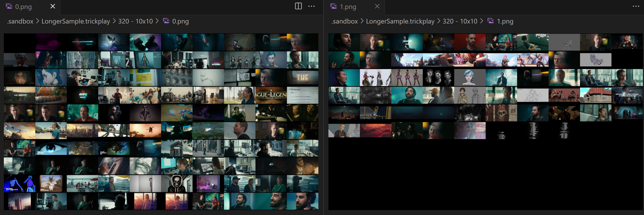Expand chevron after .sandbox in right breadcrumb
644x215 pixels.
point(362,21)
